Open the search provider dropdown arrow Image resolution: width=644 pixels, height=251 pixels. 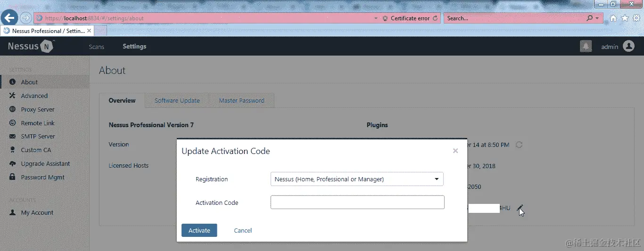[x=597, y=18]
